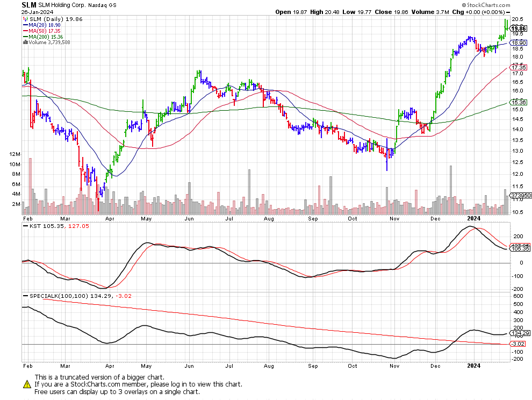Click the yellow warning triangle icon
This screenshot has width=532, height=400.
click(27, 384)
